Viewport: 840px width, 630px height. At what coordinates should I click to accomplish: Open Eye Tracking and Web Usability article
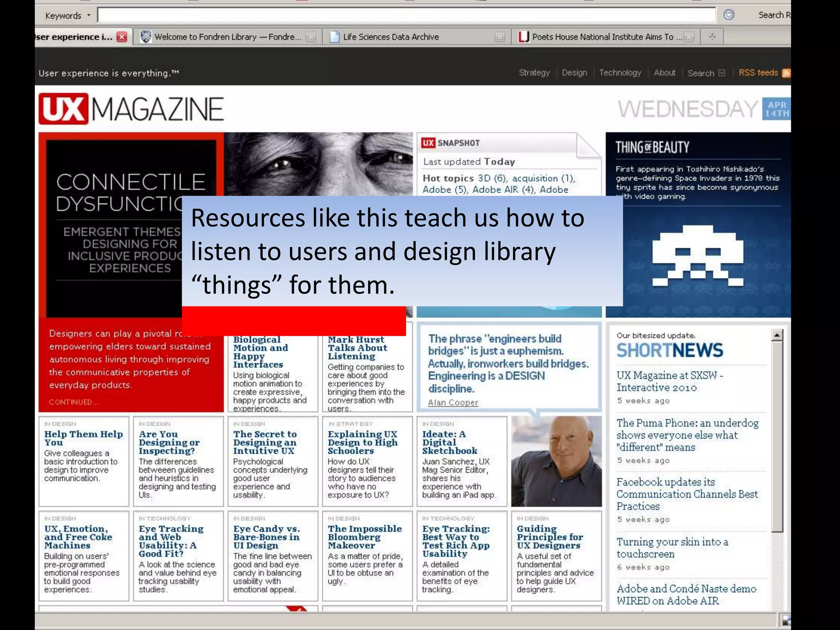(x=171, y=541)
